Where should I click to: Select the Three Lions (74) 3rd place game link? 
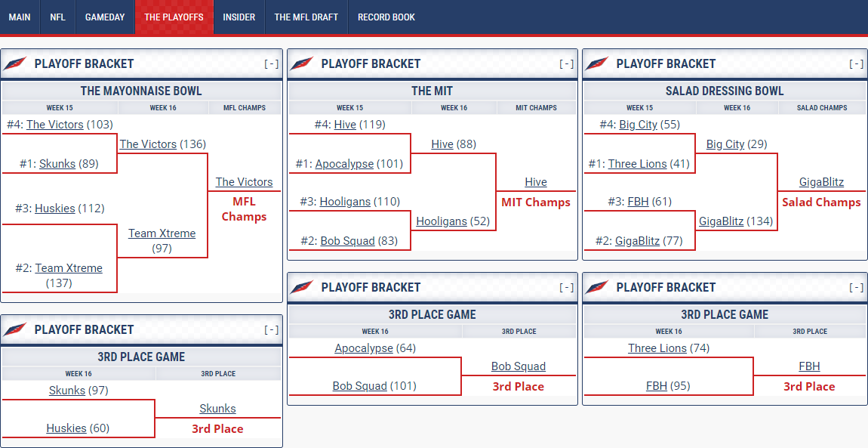click(657, 348)
